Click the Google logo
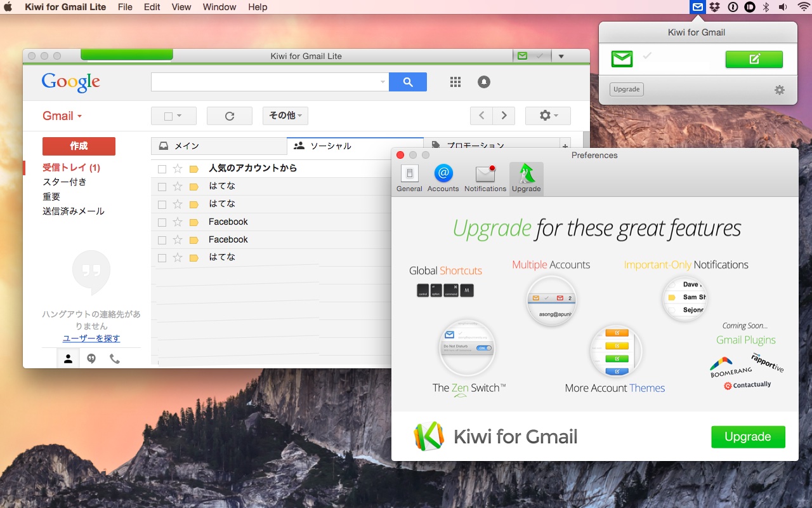812x508 pixels. pyautogui.click(x=71, y=82)
